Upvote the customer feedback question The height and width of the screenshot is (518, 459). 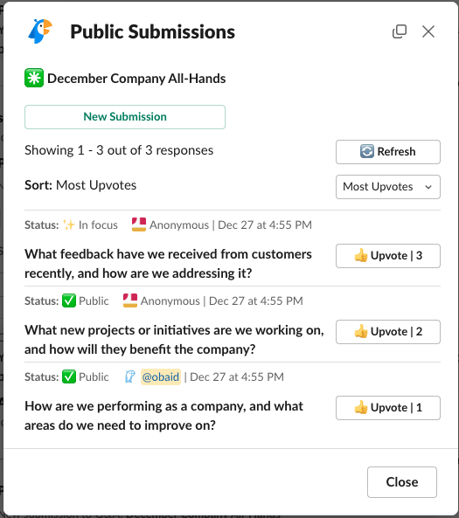(388, 256)
